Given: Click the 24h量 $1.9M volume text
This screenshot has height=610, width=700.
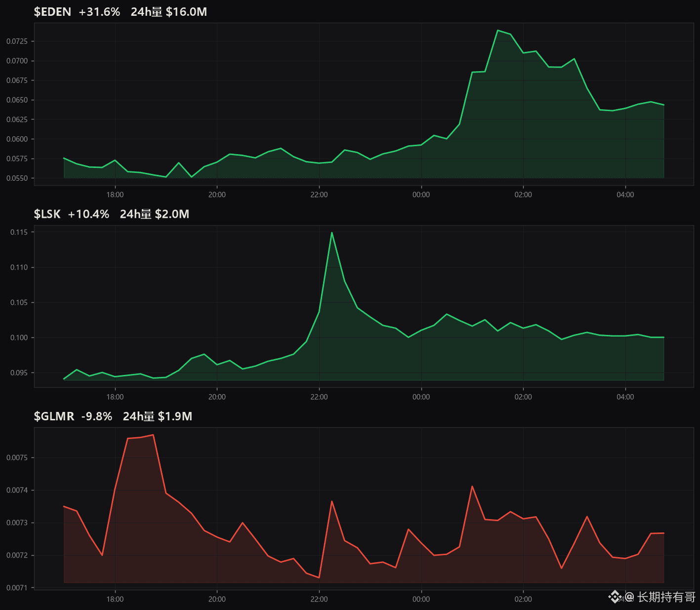Looking at the screenshot, I should tap(158, 416).
